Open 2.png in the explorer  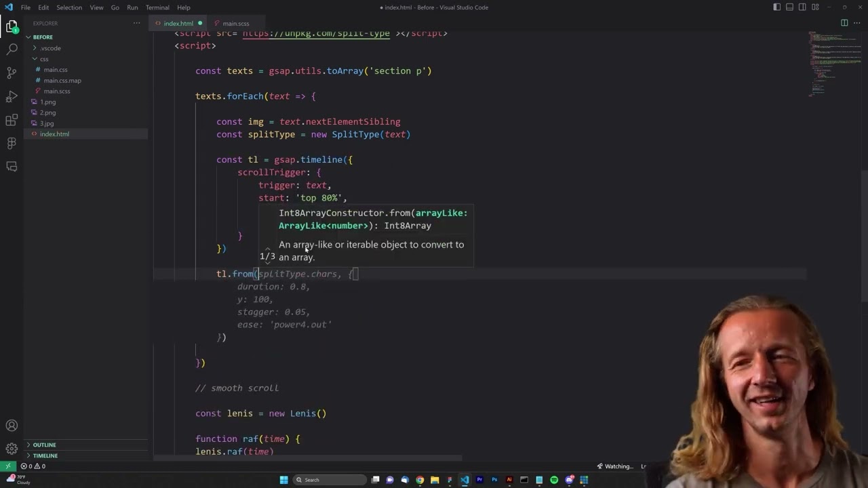point(86,113)
